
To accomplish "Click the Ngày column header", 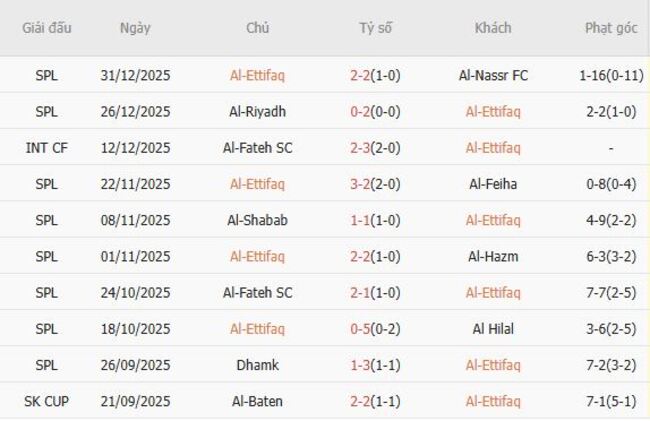I will (135, 28).
